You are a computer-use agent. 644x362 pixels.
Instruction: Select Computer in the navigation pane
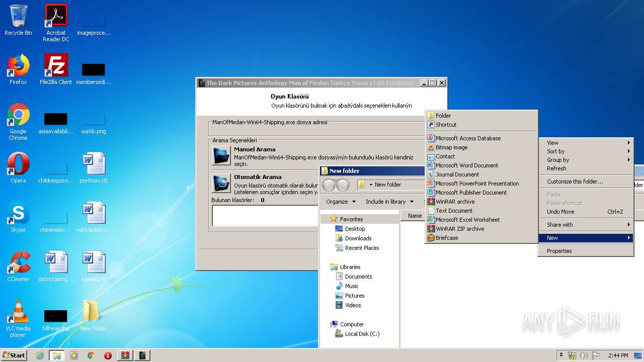pyautogui.click(x=352, y=324)
